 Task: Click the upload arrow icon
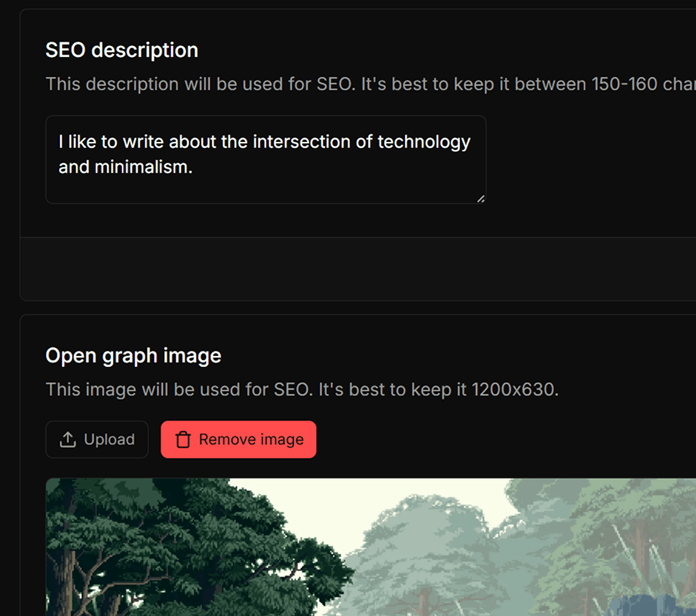68,439
